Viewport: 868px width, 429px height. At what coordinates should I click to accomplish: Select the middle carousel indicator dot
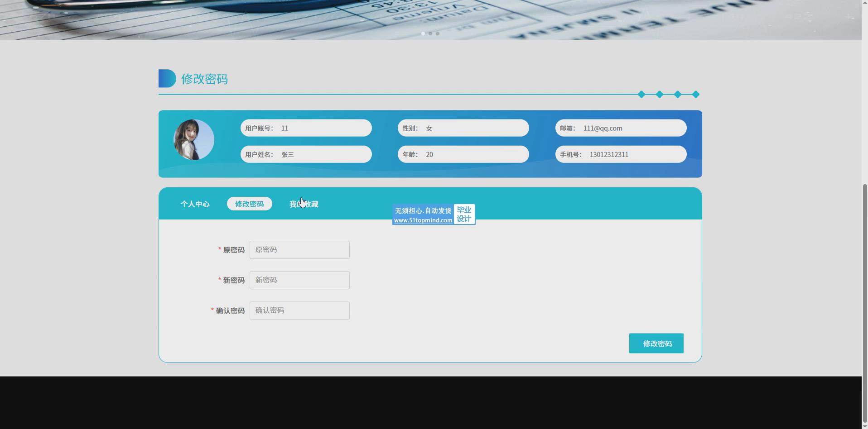pos(430,33)
